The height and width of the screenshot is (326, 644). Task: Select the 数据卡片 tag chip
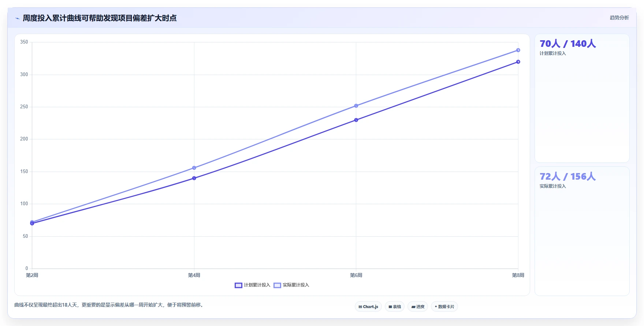tap(444, 307)
